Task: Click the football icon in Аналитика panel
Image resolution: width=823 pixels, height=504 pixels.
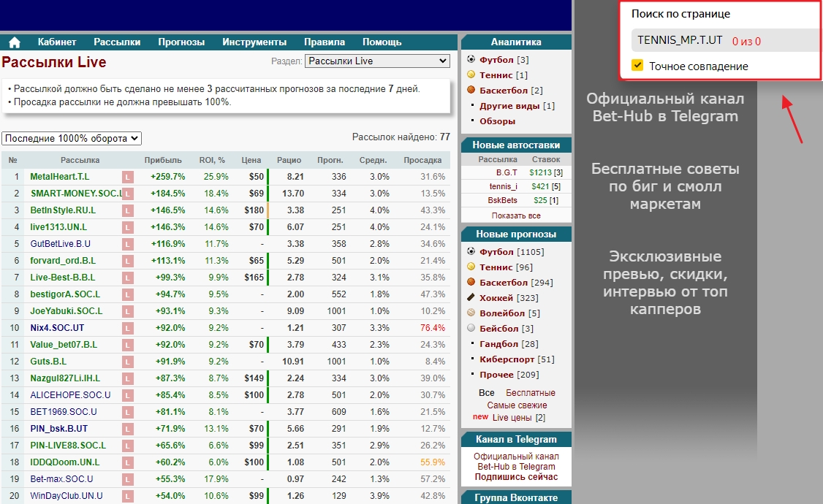Action: coord(471,59)
